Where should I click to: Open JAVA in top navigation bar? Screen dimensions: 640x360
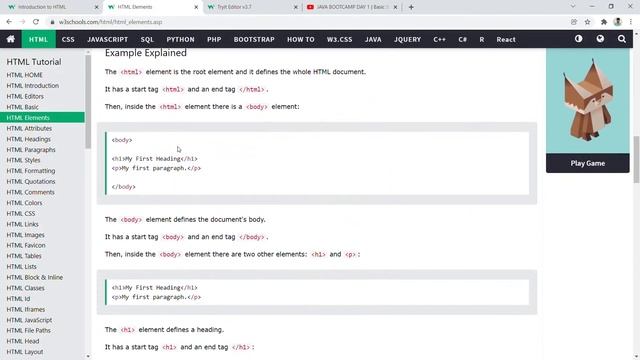373,39
